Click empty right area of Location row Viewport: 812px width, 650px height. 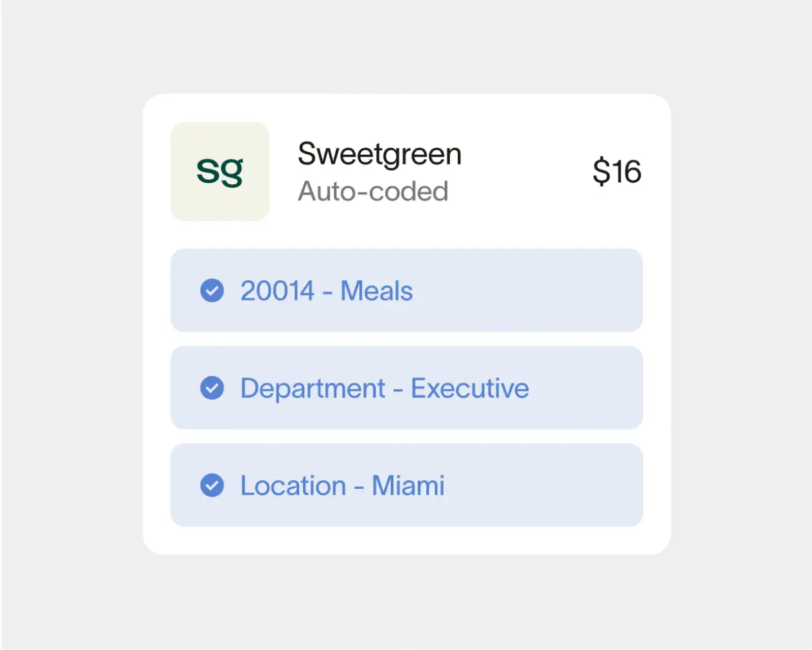552,486
